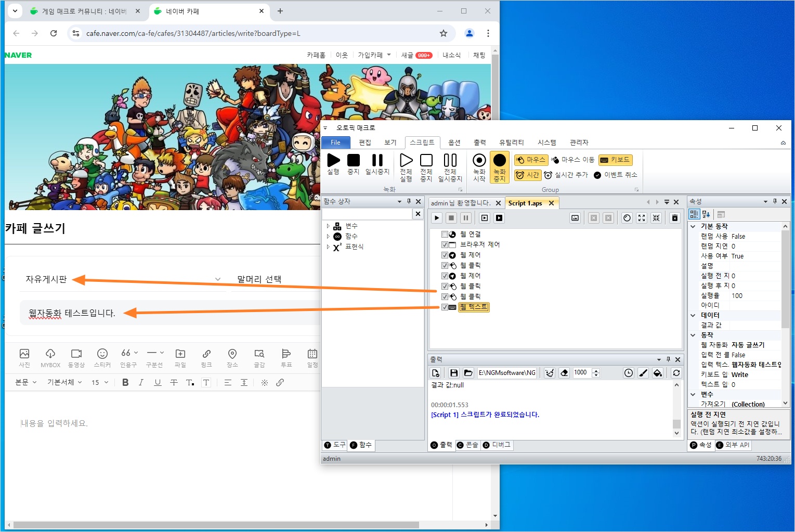Click the 중지 stop icon in ribbon
Viewport: 795px width, 532px height.
click(x=354, y=160)
